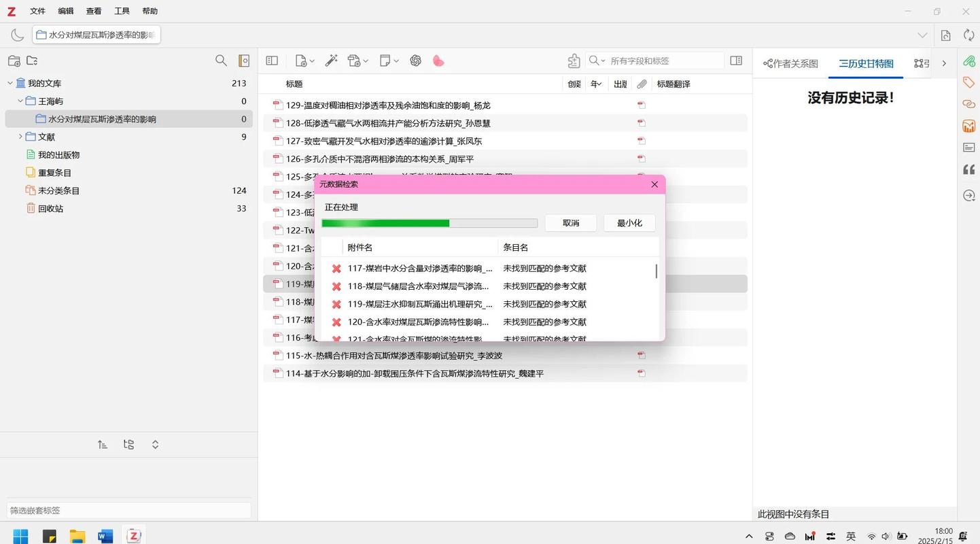Viewport: 980px width, 544px height.
Task: Toggle the item pane layout icon
Action: click(736, 61)
